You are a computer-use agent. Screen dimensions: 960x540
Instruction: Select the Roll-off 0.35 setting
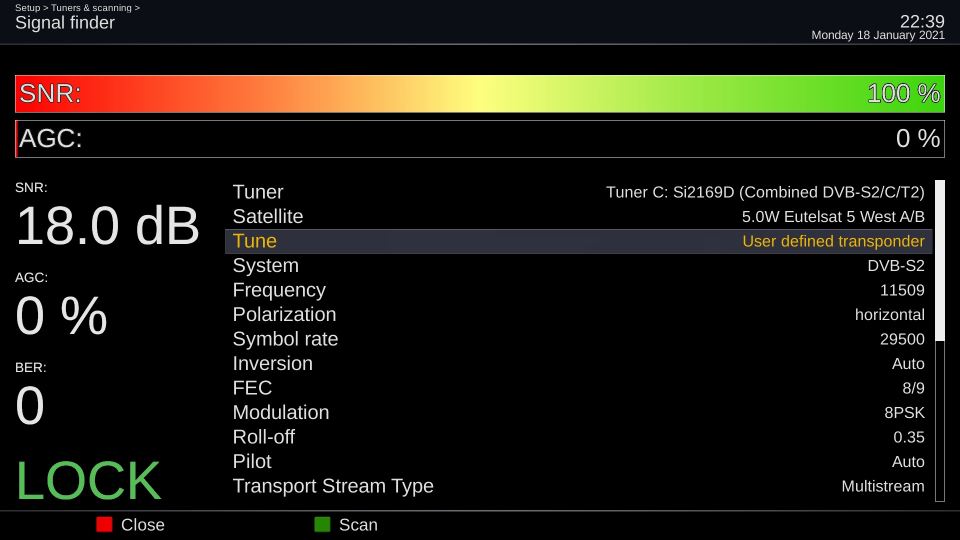(578, 437)
